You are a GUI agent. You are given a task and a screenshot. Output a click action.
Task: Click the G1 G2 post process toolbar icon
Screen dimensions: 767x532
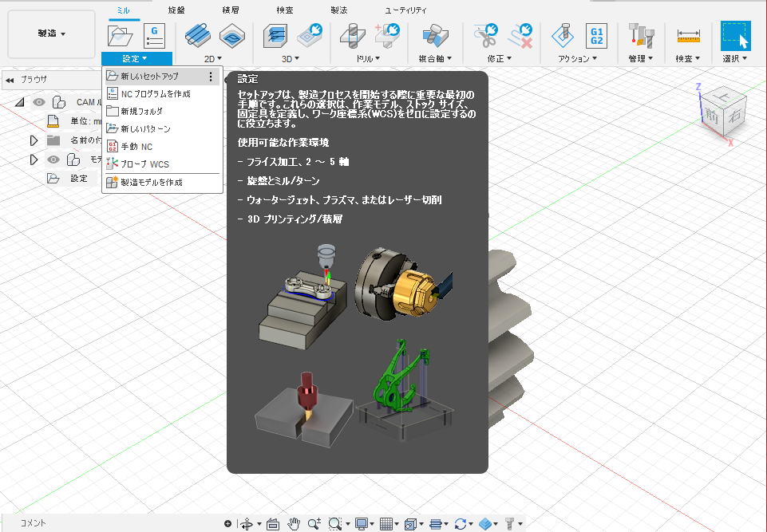(597, 36)
